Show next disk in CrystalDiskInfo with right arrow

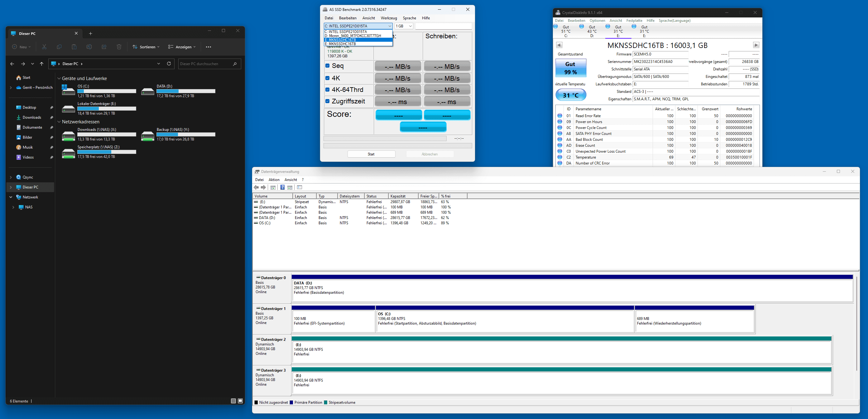coord(756,45)
